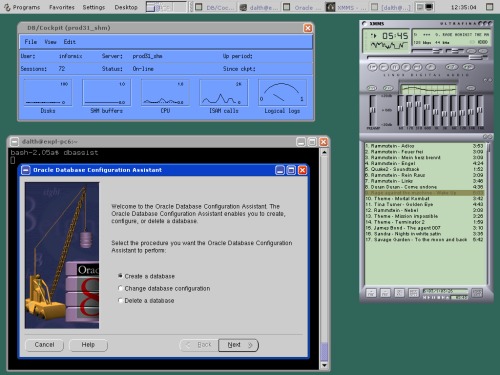500x375 pixels.
Task: Click workspace pager in top panel
Action: coord(166,7)
